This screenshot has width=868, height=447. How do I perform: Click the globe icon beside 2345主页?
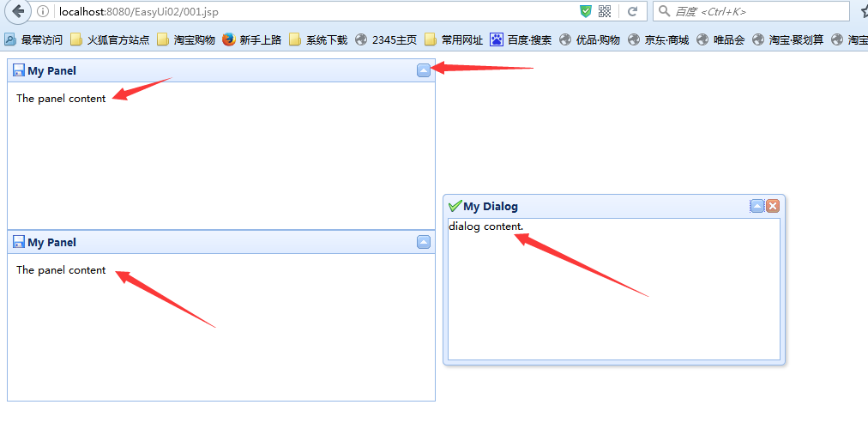point(361,39)
